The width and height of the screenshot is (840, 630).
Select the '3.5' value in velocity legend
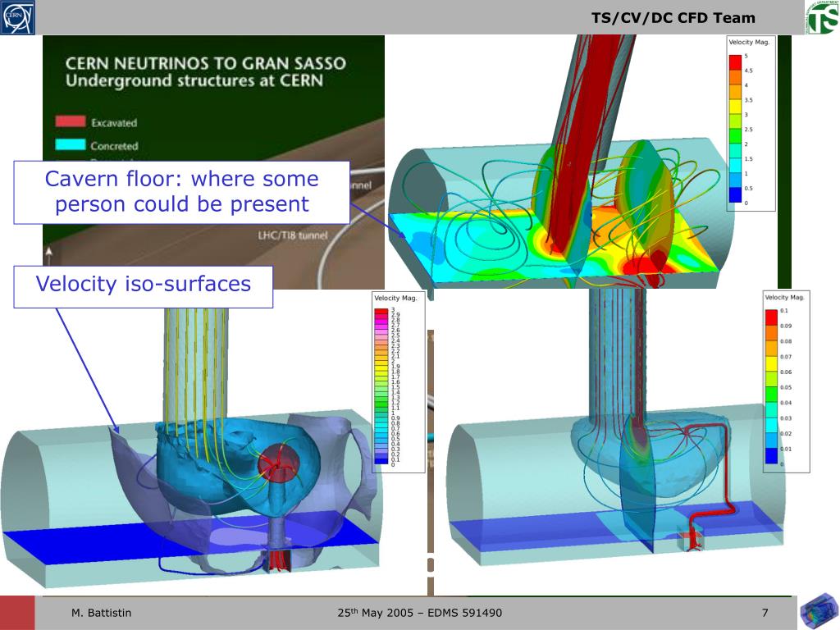pyautogui.click(x=748, y=100)
